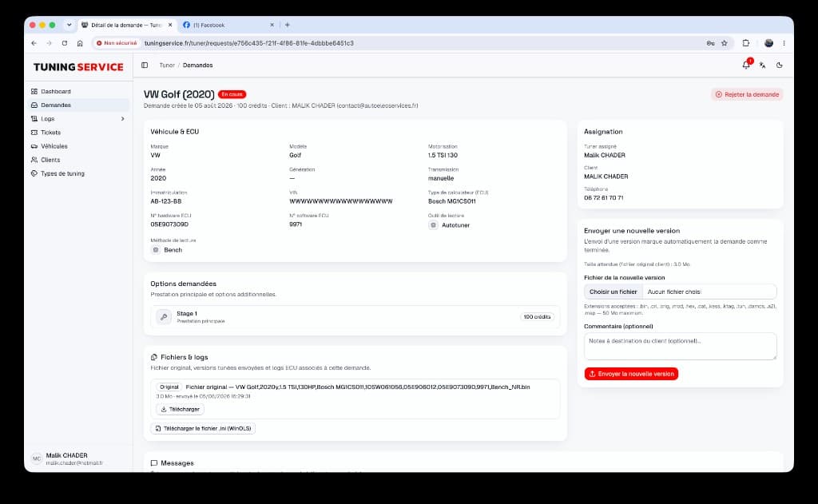This screenshot has width=818, height=504.
Task: Click phone number 06 72 61 70 71
Action: pyautogui.click(x=604, y=198)
